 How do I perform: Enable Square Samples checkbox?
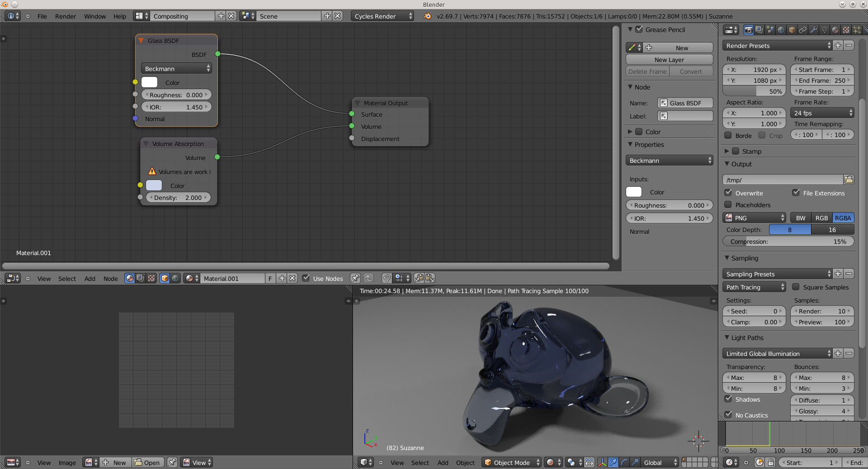796,287
